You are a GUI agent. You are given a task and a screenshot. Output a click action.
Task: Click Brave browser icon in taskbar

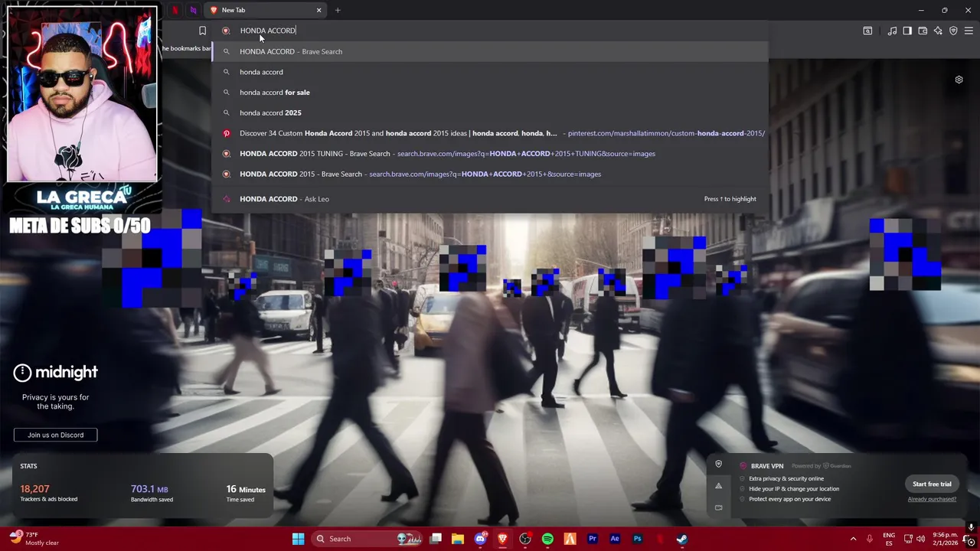pyautogui.click(x=502, y=539)
